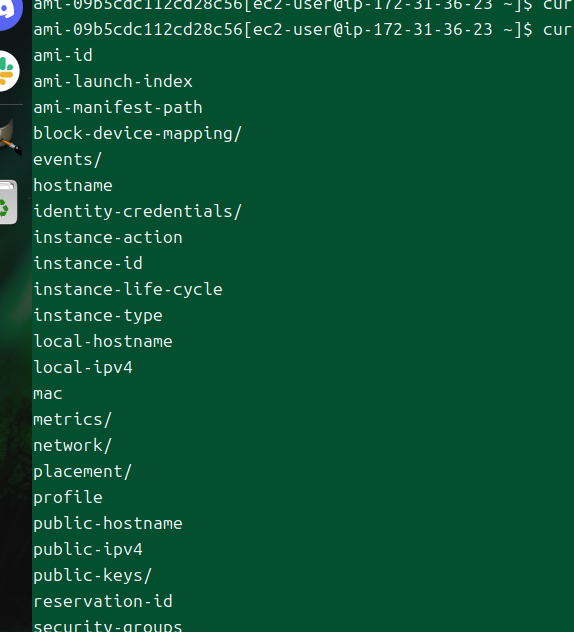Click the public-hostname line
The width and height of the screenshot is (574, 632).
(108, 524)
